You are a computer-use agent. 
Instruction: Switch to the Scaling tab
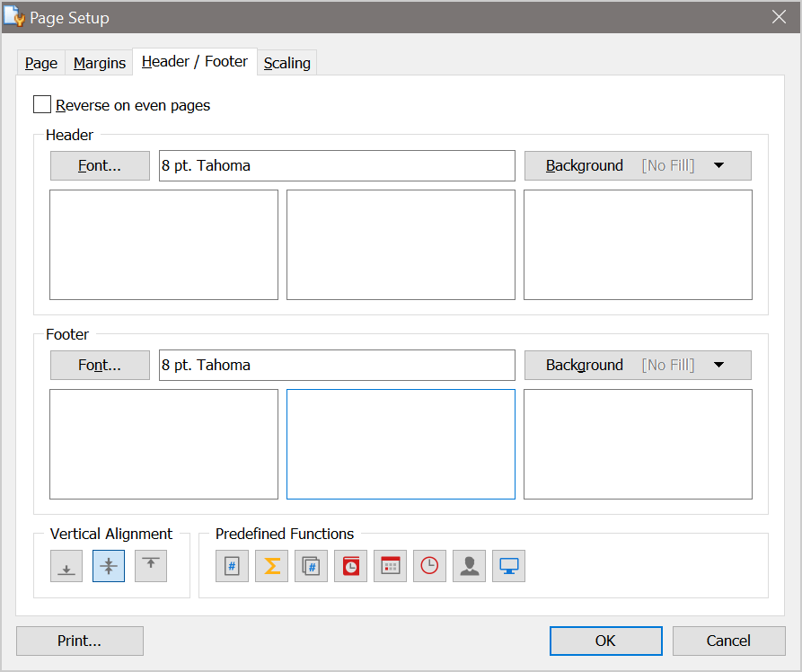point(286,62)
